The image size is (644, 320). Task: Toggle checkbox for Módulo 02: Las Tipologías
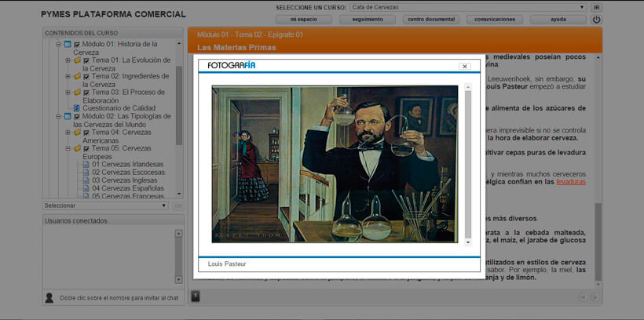tap(77, 117)
